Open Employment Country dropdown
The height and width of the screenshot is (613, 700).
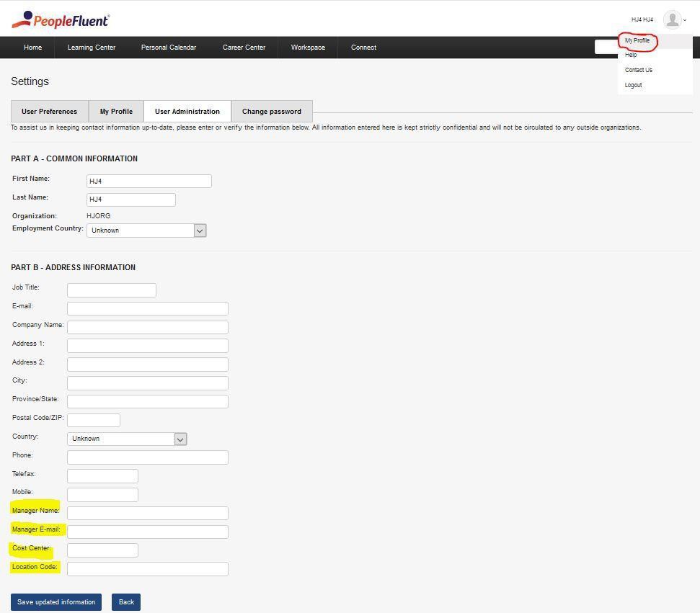(146, 231)
